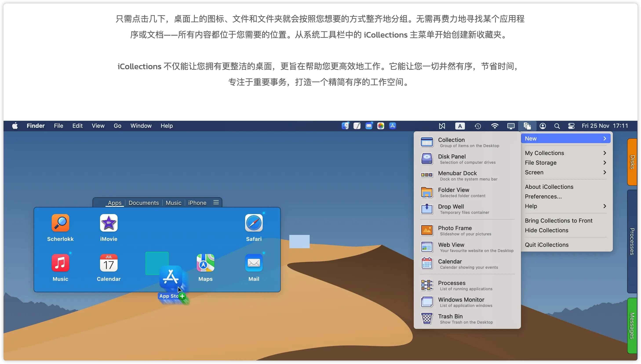Image resolution: width=641 pixels, height=364 pixels.
Task: Create a new Photo Frame
Action: coord(467,231)
